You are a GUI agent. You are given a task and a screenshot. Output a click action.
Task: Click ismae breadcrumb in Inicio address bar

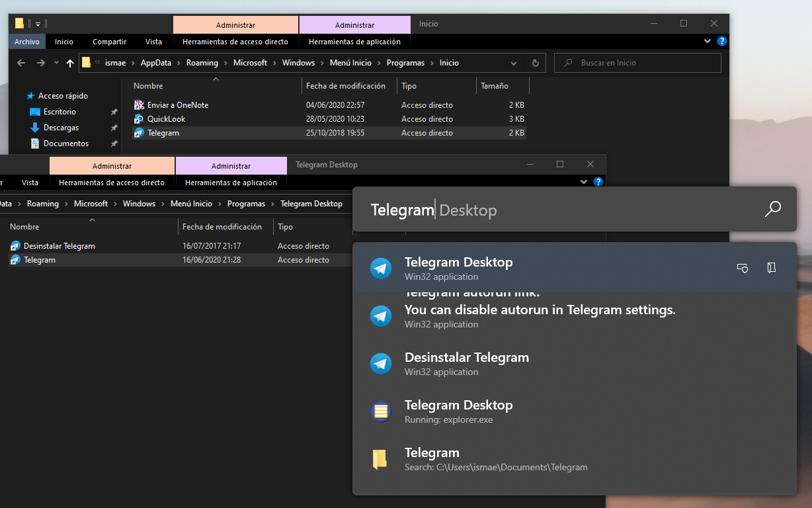115,63
